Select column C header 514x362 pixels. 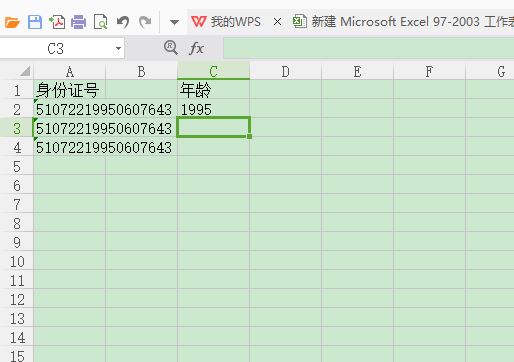[213, 71]
